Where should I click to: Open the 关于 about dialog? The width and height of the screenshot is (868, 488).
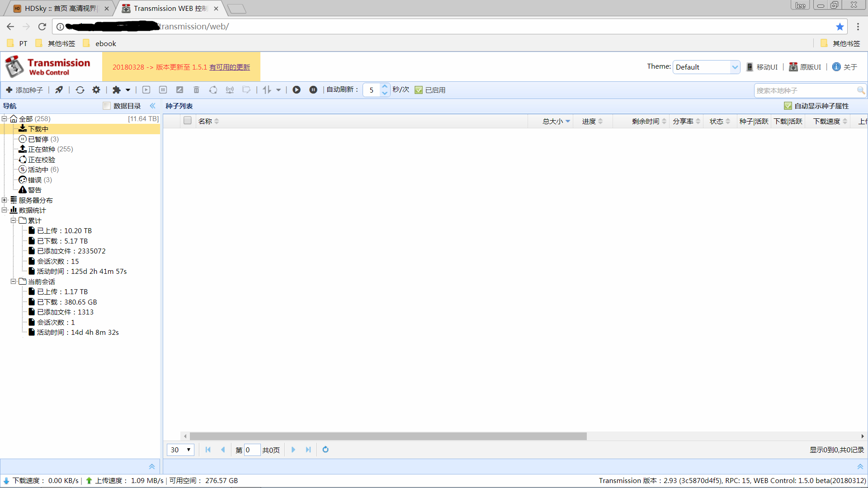click(x=845, y=67)
